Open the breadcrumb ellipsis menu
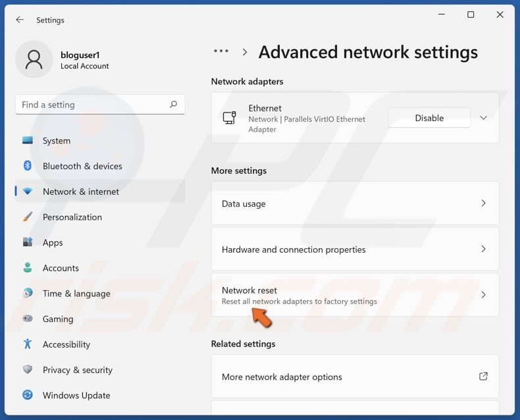Screen dimensions: 520x420 point(221,51)
